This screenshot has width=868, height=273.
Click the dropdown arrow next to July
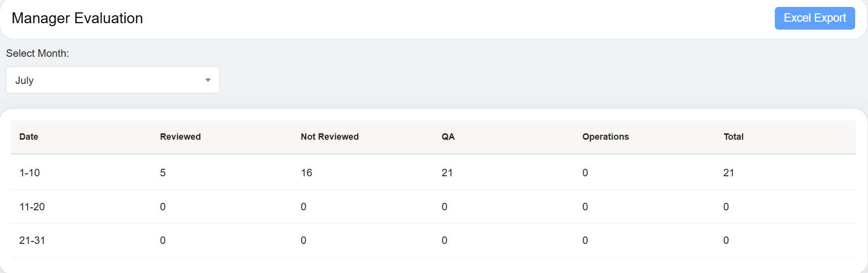208,80
